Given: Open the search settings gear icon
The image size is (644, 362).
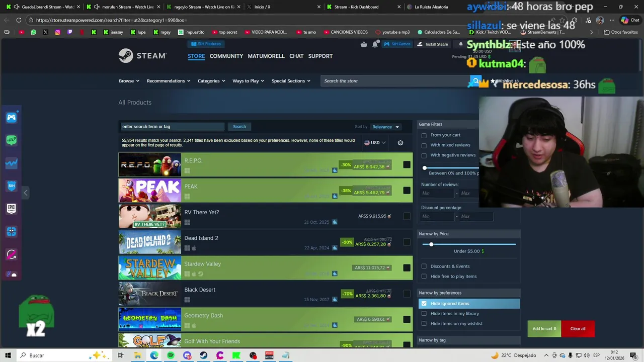Looking at the screenshot, I should tap(400, 143).
